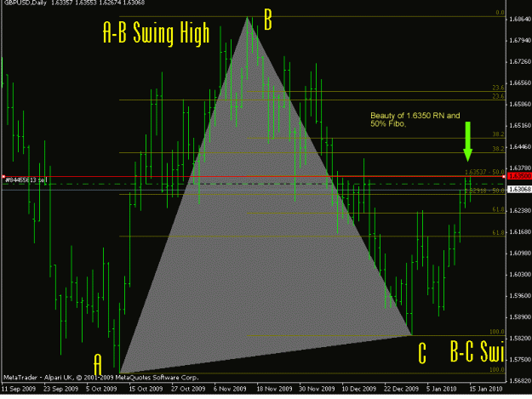Click the 27 Oct 2009 date label
Viewport: 532px width, 399px height.
188,389
